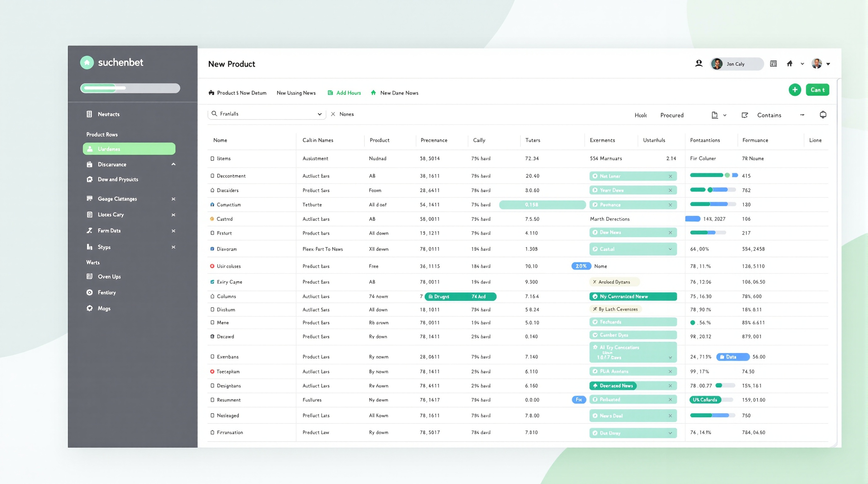Screen dimensions: 868x484
Task: Open the list view icon in header
Action: pos(773,64)
